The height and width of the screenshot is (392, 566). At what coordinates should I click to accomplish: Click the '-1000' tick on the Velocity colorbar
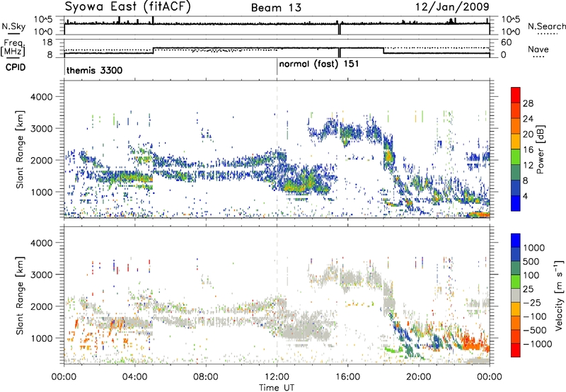537,344
